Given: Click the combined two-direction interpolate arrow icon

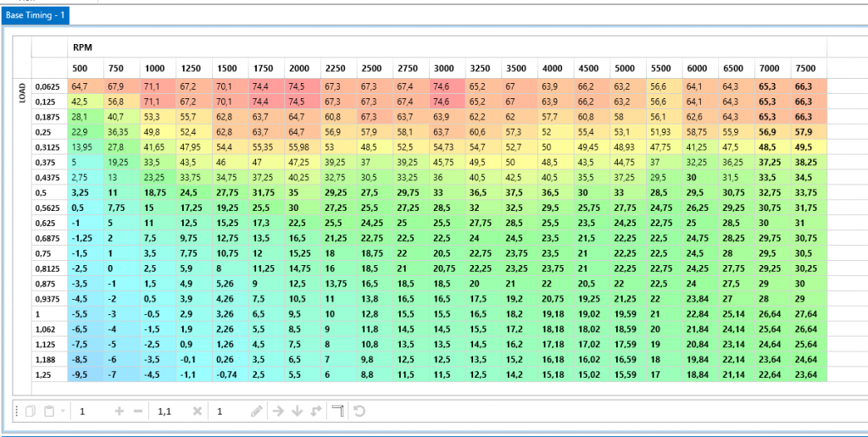Looking at the screenshot, I should 316,412.
